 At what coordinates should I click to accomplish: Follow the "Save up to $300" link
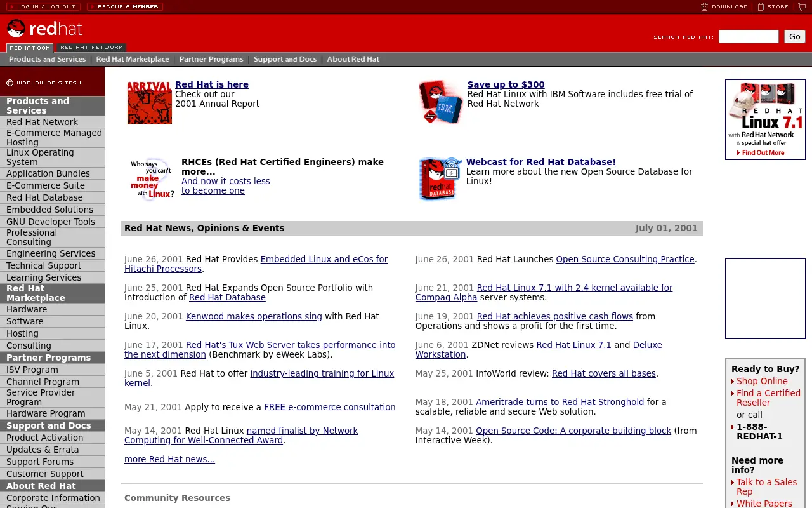click(x=506, y=84)
